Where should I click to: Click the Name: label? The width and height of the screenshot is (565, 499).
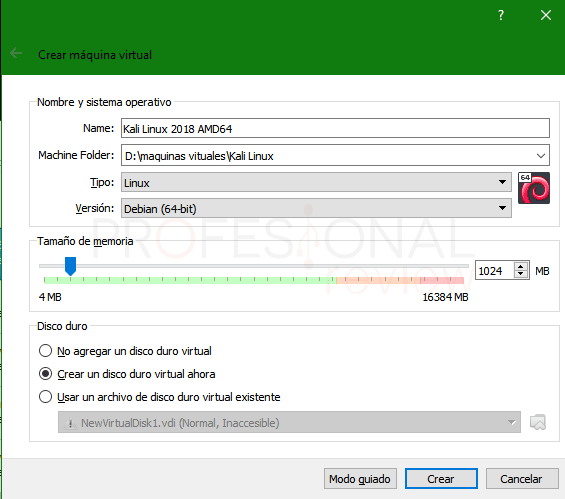pos(98,128)
